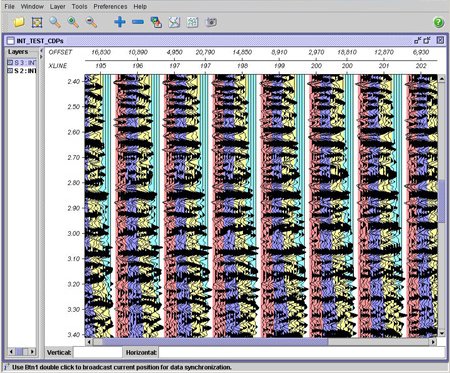Click the info icon in the status bar
The height and width of the screenshot is (373, 450).
point(7,367)
